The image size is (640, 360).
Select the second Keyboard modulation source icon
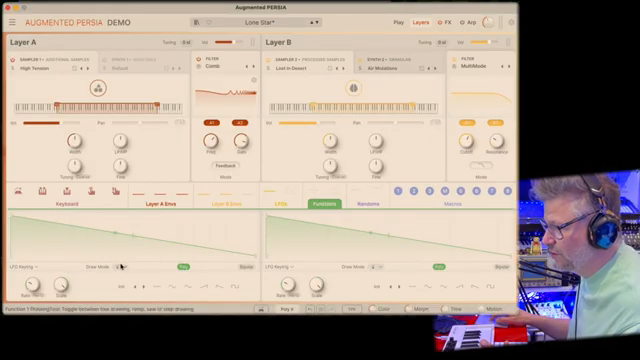pyautogui.click(x=42, y=191)
